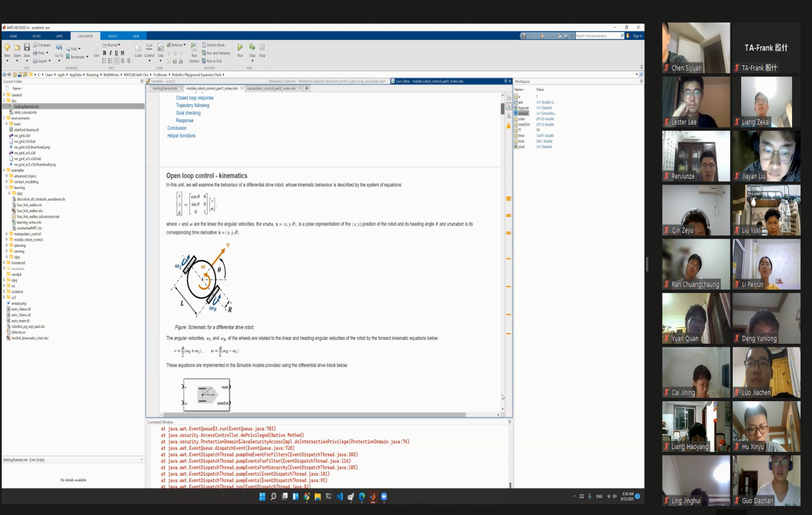The width and height of the screenshot is (812, 515).
Task: Open the Normal text style dropdown
Action: coord(113,45)
